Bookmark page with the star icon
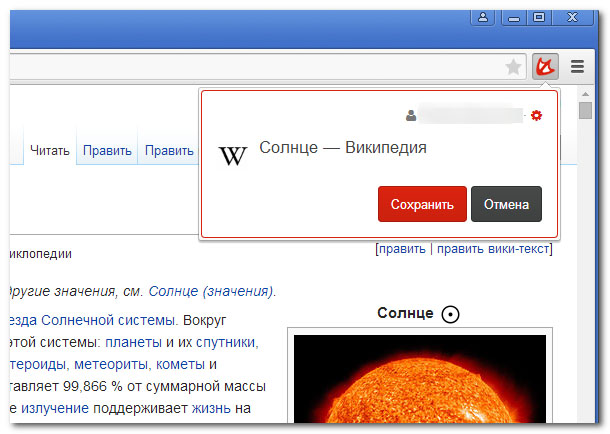Viewport: 610px width, 434px height. (x=513, y=67)
